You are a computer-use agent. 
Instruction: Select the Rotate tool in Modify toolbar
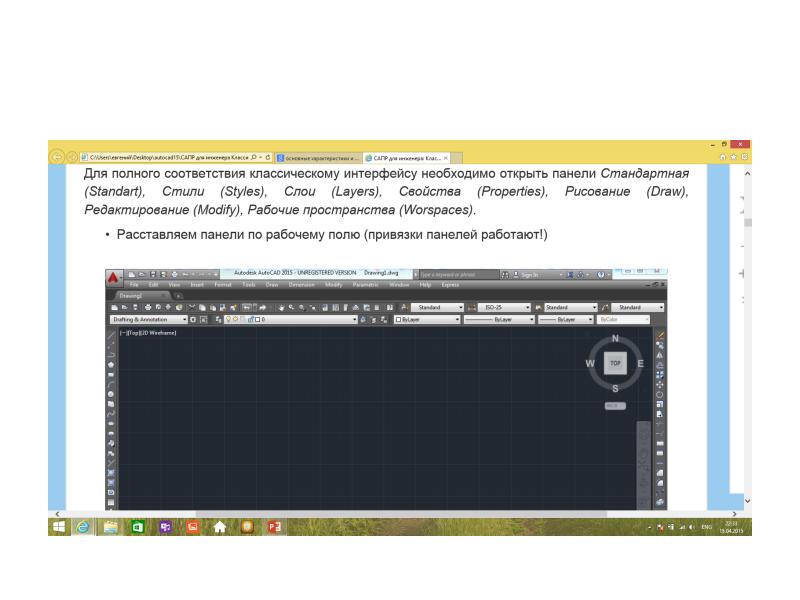pyautogui.click(x=660, y=394)
